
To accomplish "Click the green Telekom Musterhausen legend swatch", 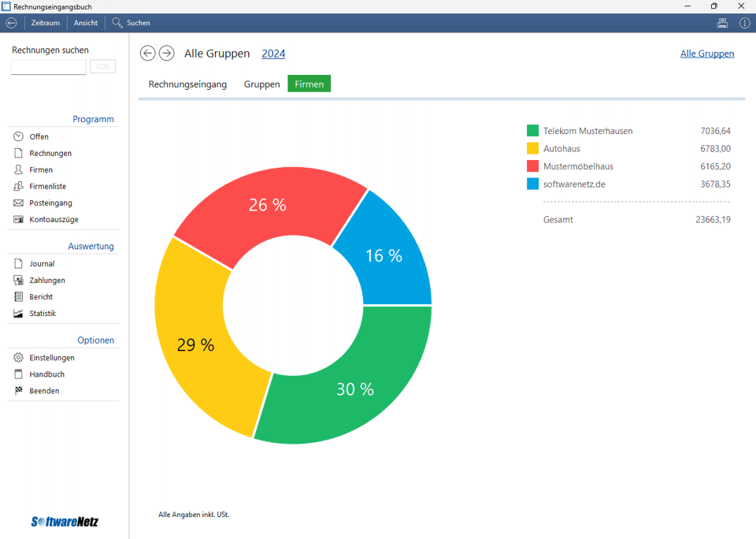I will pos(532,131).
